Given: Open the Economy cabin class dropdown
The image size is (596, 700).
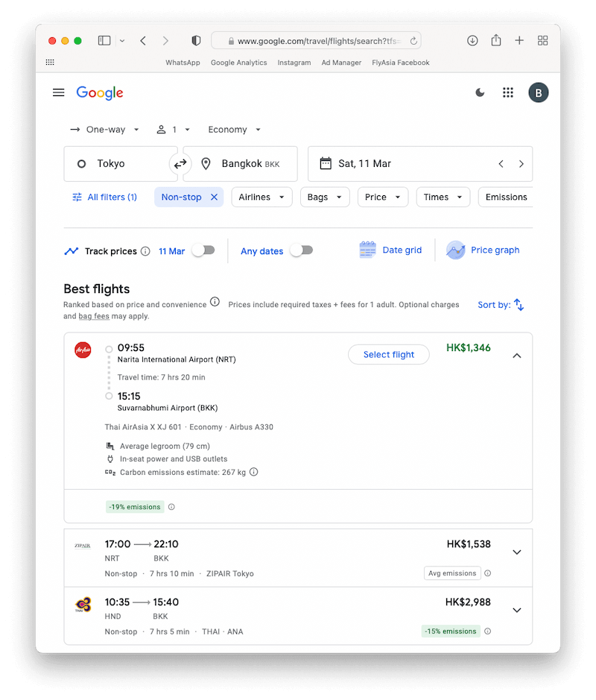Looking at the screenshot, I should (x=234, y=130).
